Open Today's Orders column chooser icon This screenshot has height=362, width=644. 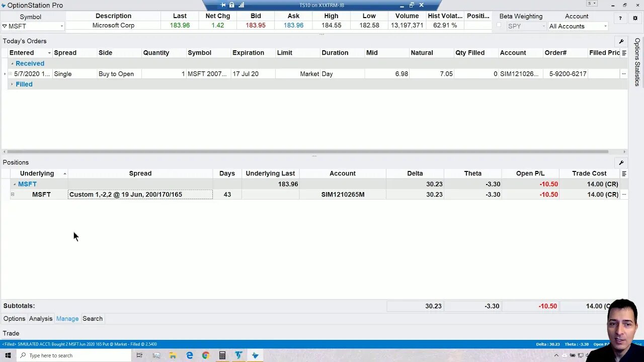[624, 53]
